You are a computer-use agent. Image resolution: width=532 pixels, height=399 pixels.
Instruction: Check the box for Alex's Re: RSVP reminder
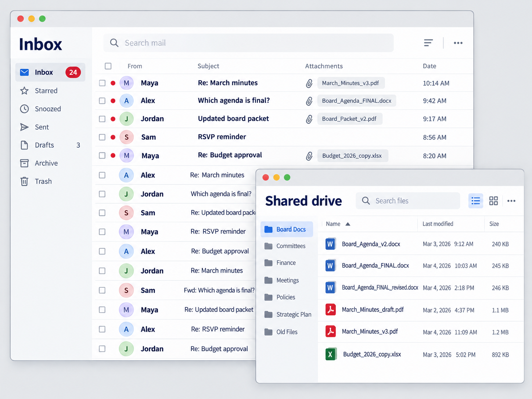(x=102, y=329)
